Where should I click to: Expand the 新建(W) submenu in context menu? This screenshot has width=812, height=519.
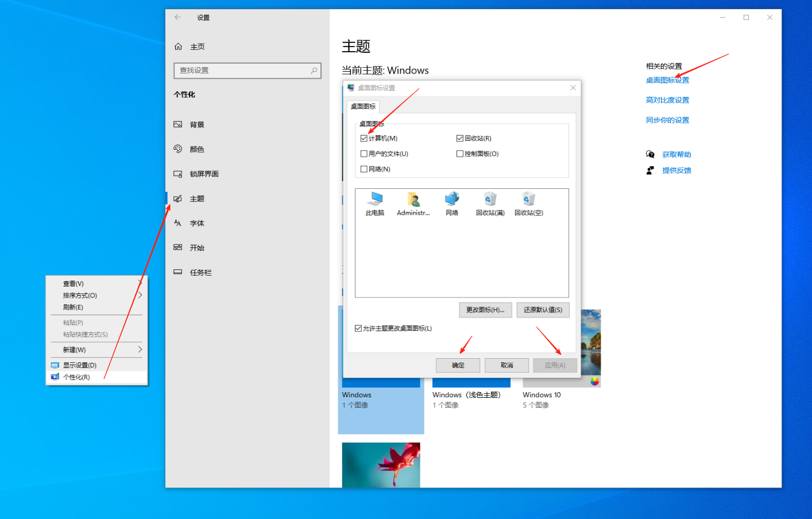140,350
